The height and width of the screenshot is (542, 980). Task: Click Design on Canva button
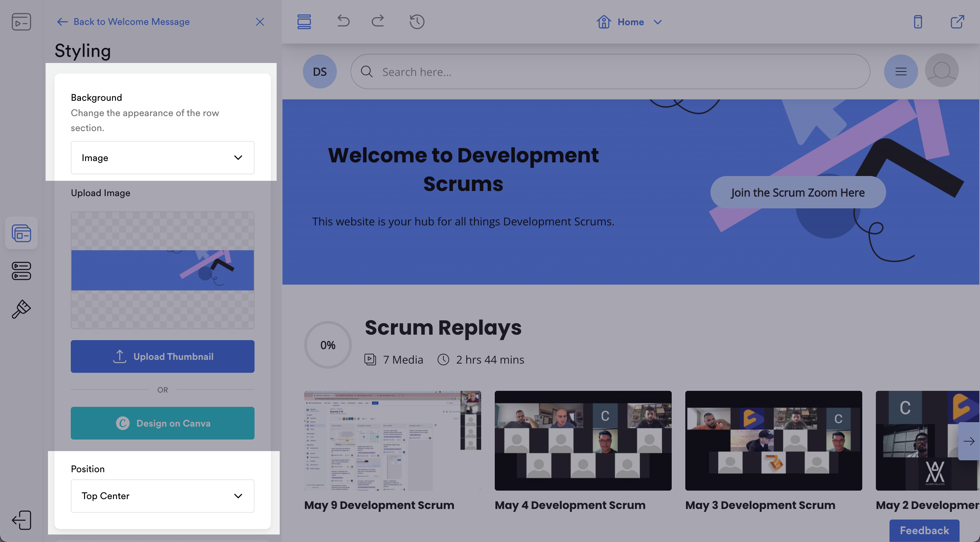click(x=162, y=423)
